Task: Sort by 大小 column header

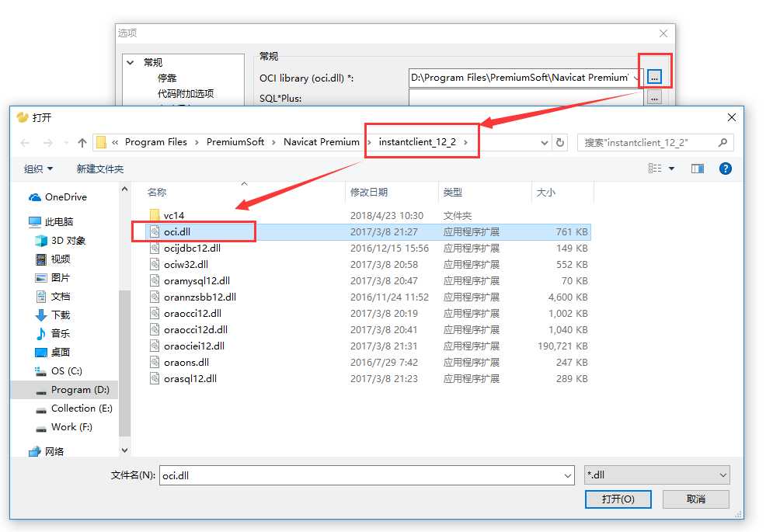Action: click(545, 193)
